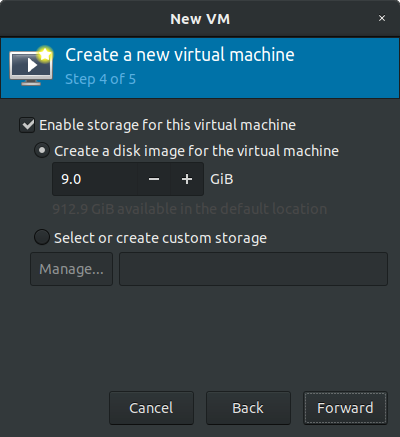The width and height of the screenshot is (400, 437).
Task: Decrease disk size with the minus button
Action: 154,179
